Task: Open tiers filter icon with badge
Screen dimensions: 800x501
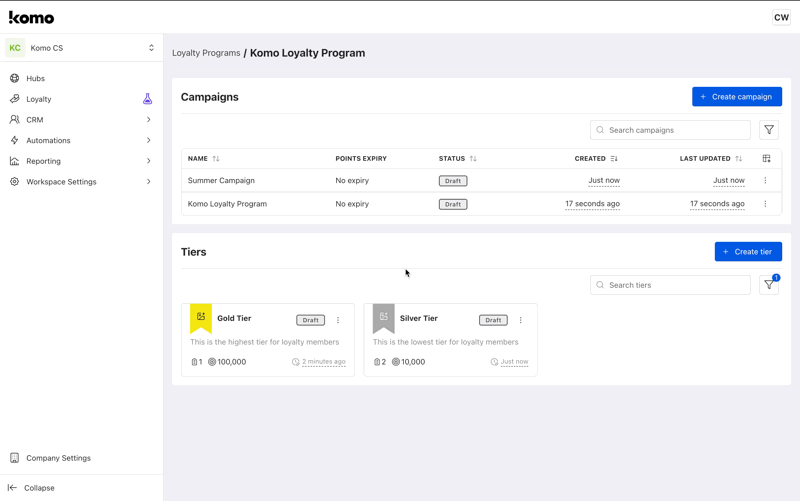Action: click(768, 285)
